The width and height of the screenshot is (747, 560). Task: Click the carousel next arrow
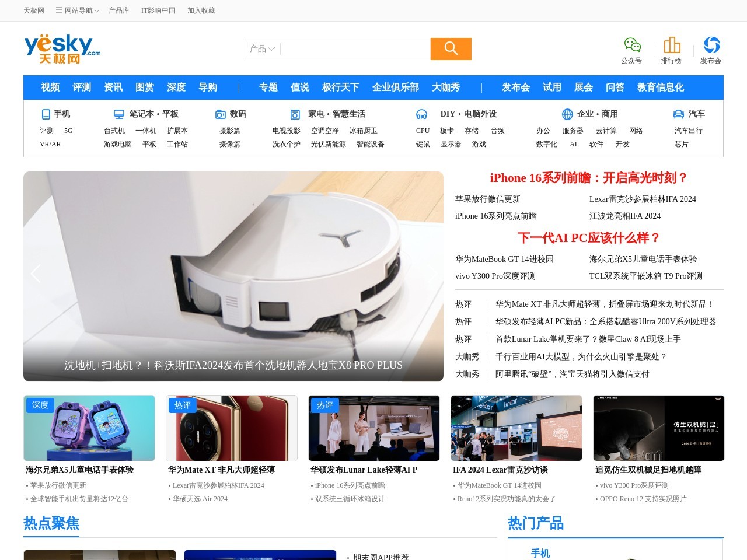(432, 274)
